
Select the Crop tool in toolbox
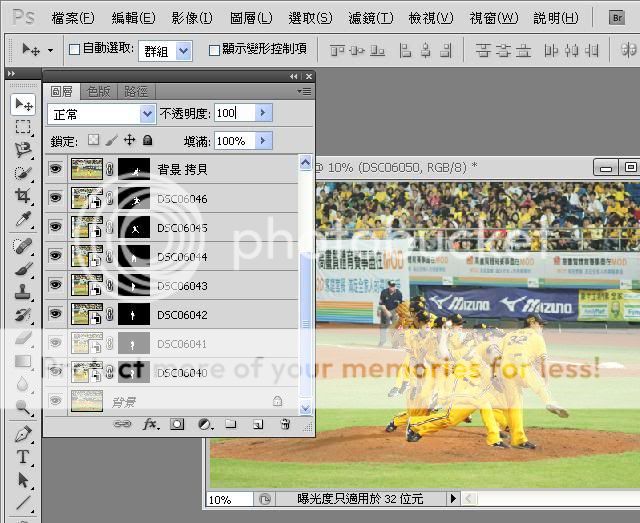tap(22, 197)
